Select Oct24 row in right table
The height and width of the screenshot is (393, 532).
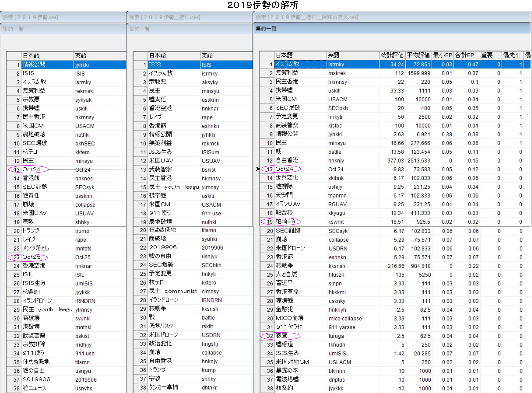coord(284,169)
